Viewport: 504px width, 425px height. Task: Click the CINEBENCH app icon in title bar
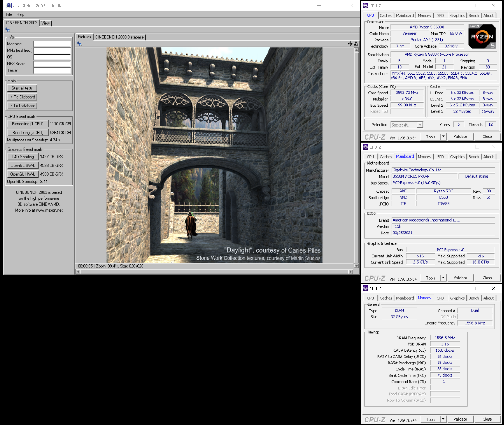tap(9, 5)
